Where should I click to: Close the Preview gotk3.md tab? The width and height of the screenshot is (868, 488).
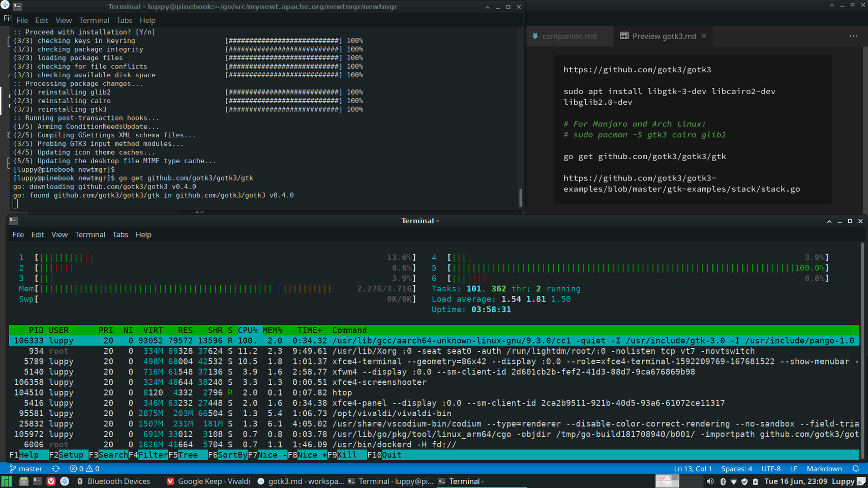point(704,36)
